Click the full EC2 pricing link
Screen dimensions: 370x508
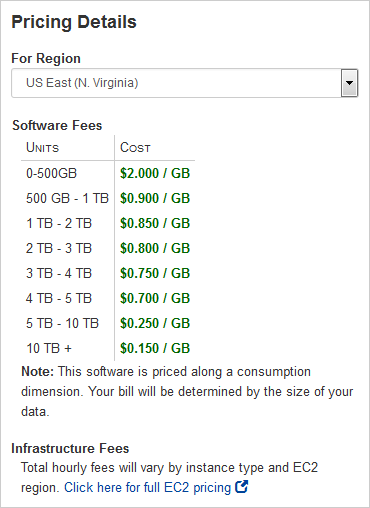click(147, 487)
